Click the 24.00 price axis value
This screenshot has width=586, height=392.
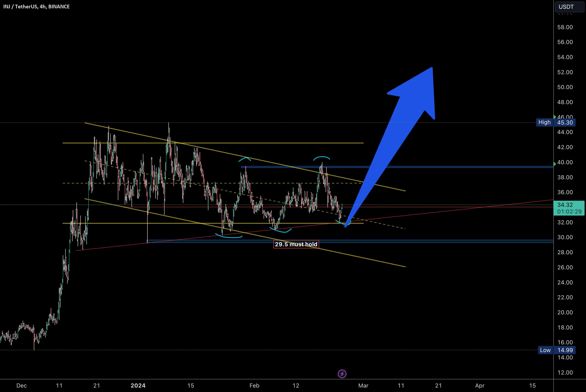pos(565,283)
